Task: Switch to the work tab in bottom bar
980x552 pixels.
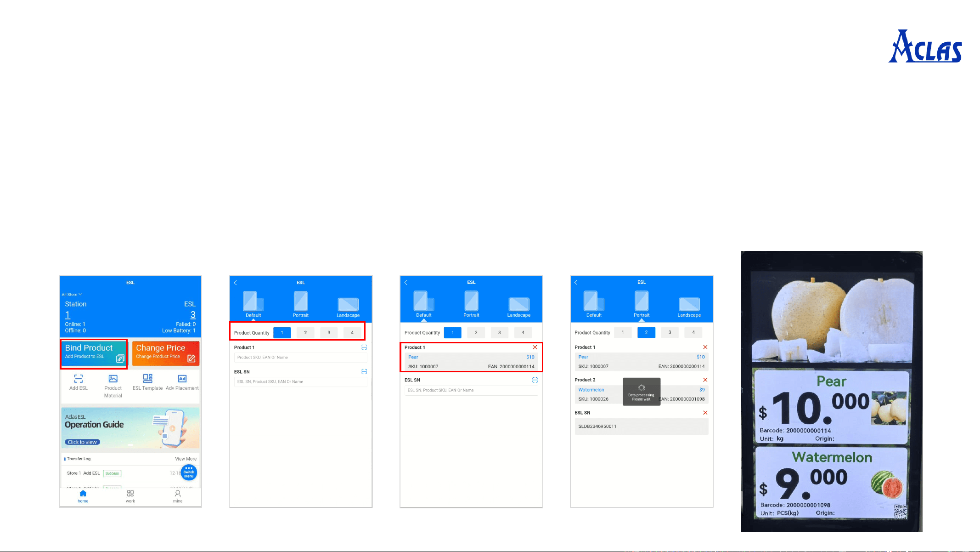Action: pos(130,496)
